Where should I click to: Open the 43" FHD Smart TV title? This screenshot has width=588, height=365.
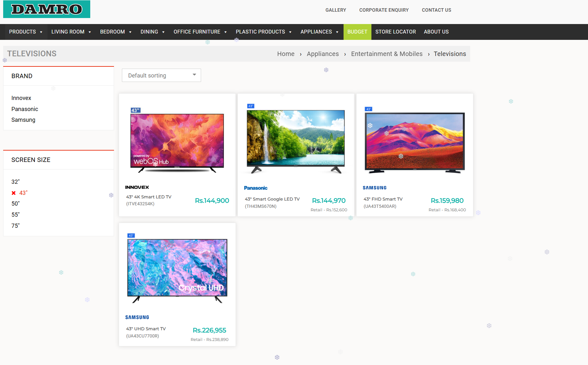[x=383, y=199]
